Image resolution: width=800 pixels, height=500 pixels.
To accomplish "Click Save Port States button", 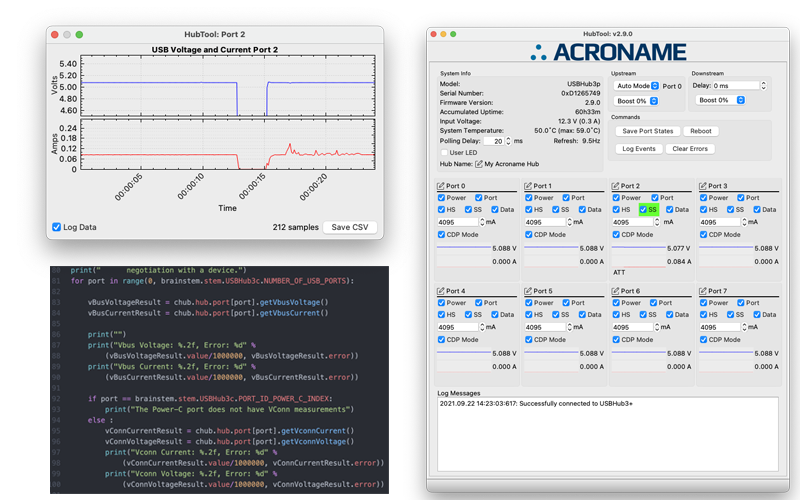I will [647, 131].
